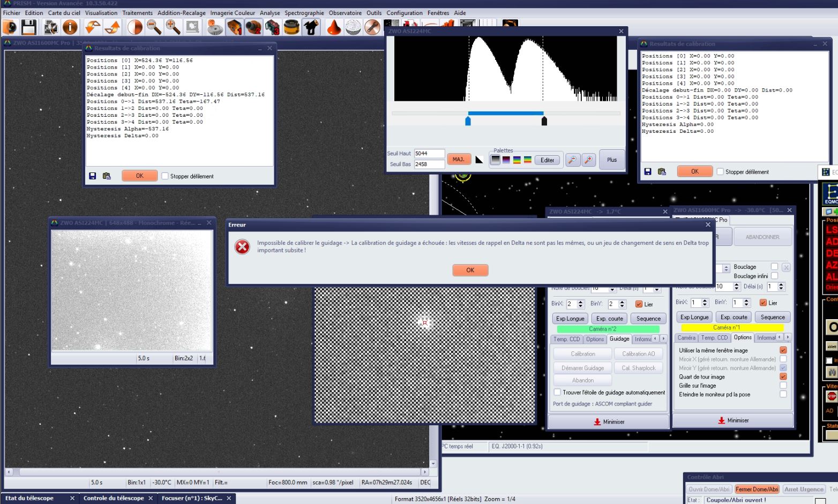The height and width of the screenshot is (504, 838).
Task: Check 'Trouver l'étoile de guidage automatiquement'
Action: pyautogui.click(x=557, y=393)
